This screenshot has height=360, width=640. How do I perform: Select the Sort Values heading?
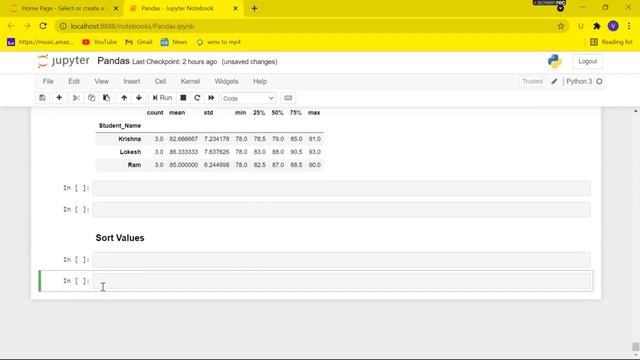(x=120, y=238)
